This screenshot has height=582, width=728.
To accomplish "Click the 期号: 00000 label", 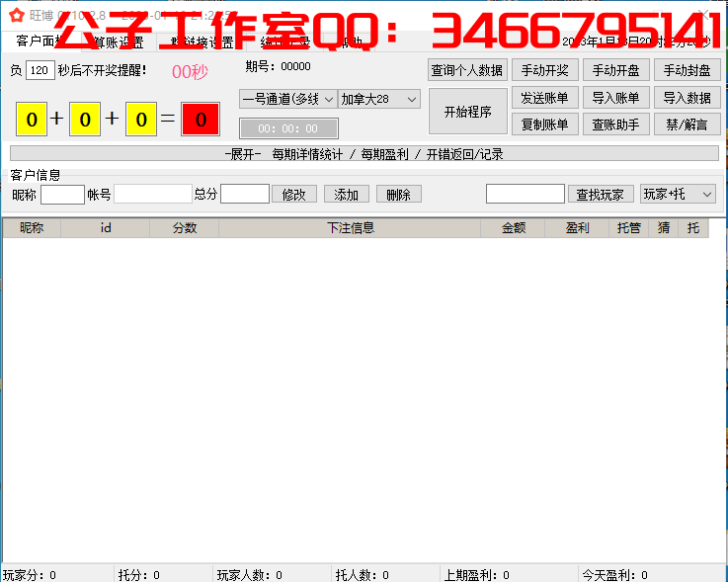I will pyautogui.click(x=279, y=66).
